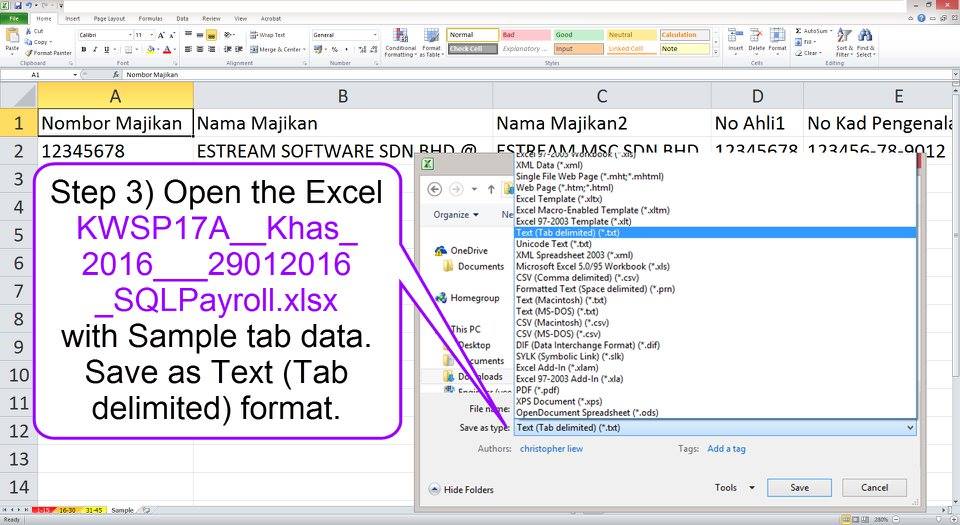Open Format as Table gallery
This screenshot has width=960, height=525.
pos(432,43)
